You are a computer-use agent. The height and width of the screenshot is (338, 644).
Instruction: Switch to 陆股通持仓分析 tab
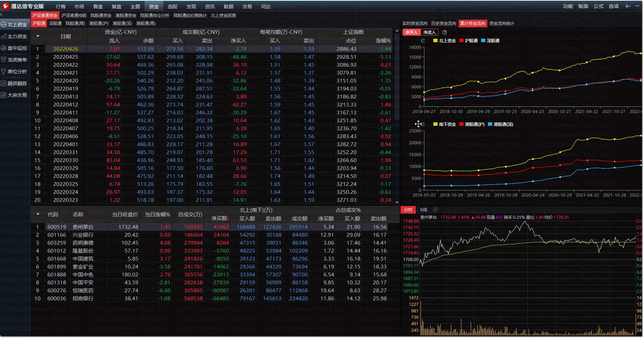tap(155, 15)
